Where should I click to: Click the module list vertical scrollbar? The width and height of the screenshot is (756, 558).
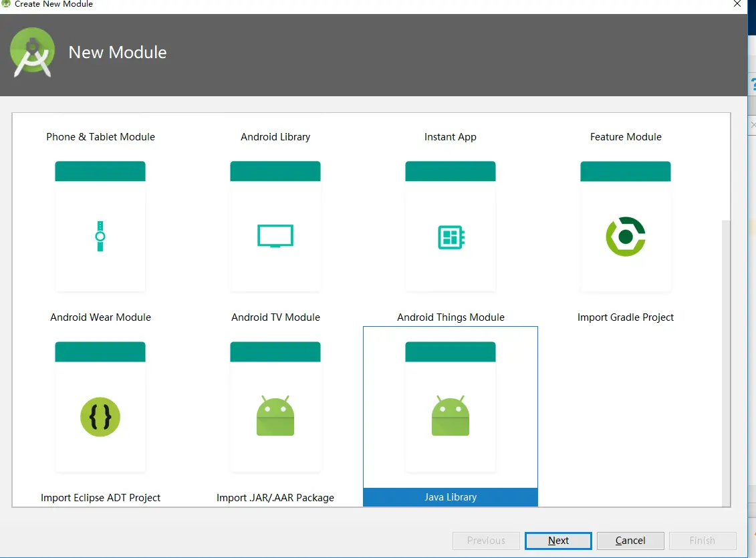pyautogui.click(x=726, y=363)
